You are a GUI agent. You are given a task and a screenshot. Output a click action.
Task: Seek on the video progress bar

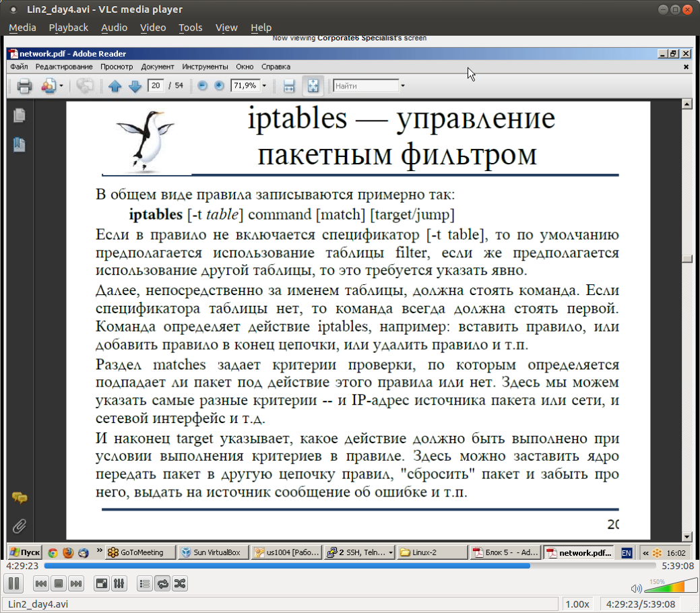(x=337, y=567)
